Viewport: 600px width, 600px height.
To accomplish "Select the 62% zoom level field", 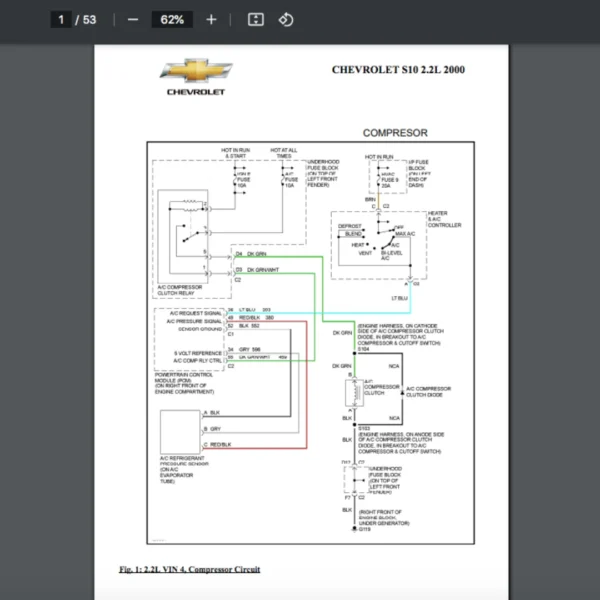I will 171,20.
